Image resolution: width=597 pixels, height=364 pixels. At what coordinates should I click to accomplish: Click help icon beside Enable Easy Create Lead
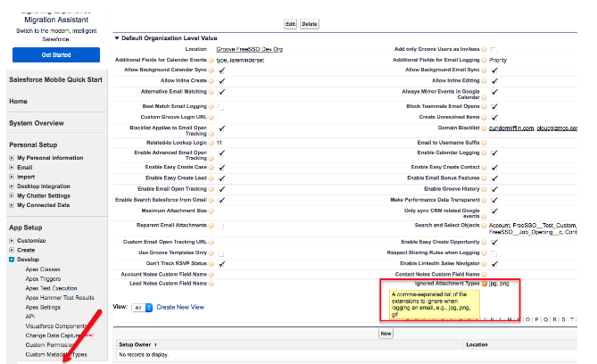click(x=211, y=178)
